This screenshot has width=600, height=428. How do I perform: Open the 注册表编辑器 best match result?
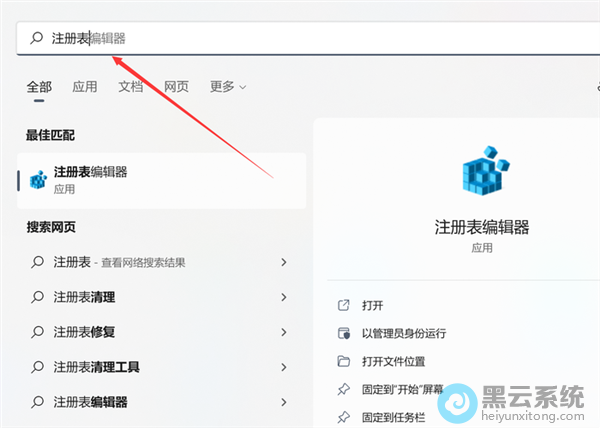pyautogui.click(x=162, y=180)
